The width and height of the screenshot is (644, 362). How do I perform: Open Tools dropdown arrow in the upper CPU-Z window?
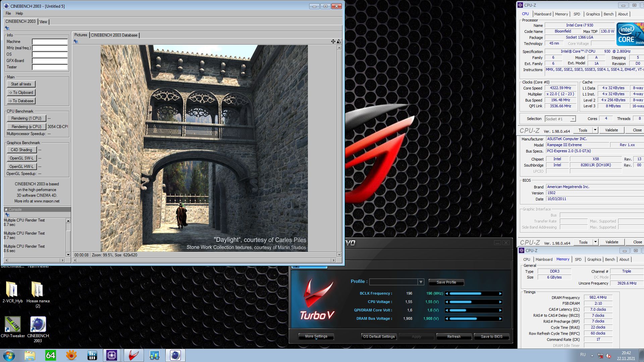(595, 130)
